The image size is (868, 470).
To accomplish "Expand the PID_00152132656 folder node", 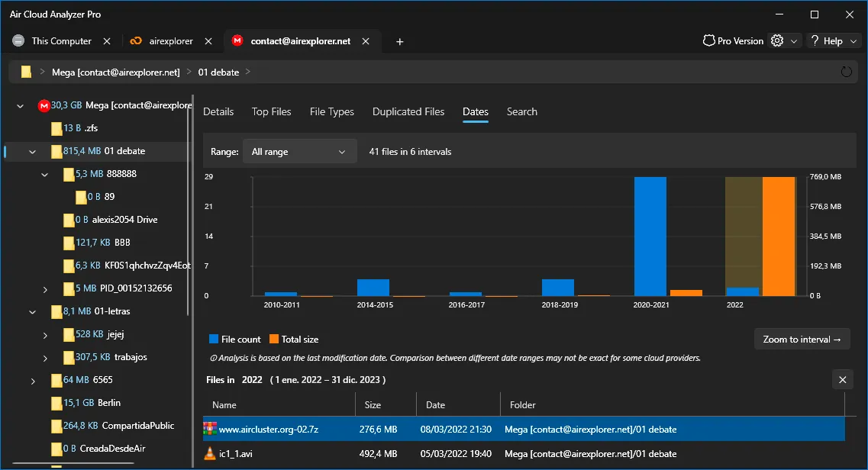I will [45, 289].
